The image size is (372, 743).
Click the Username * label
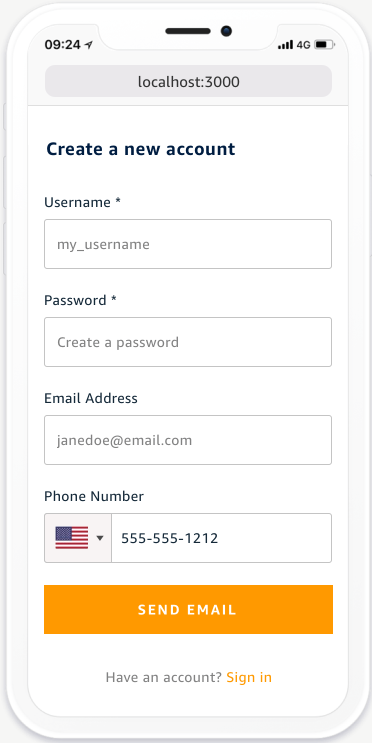coord(82,202)
